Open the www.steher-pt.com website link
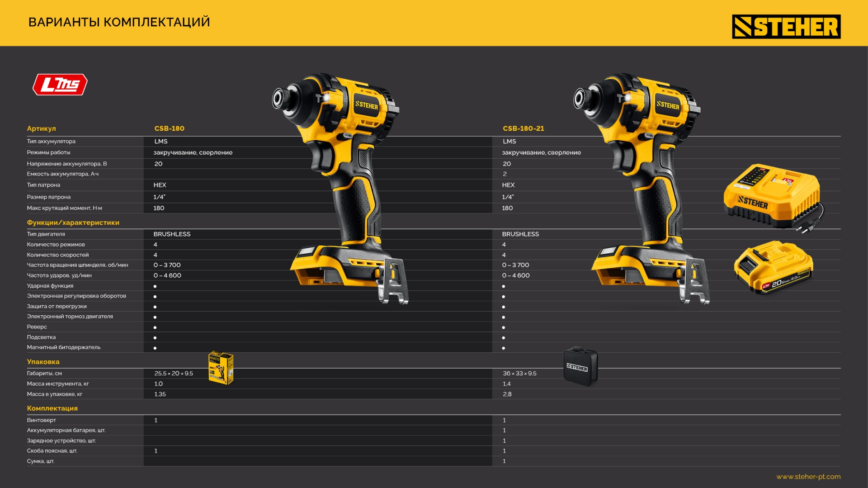Image resolution: width=868 pixels, height=488 pixels. [808, 477]
